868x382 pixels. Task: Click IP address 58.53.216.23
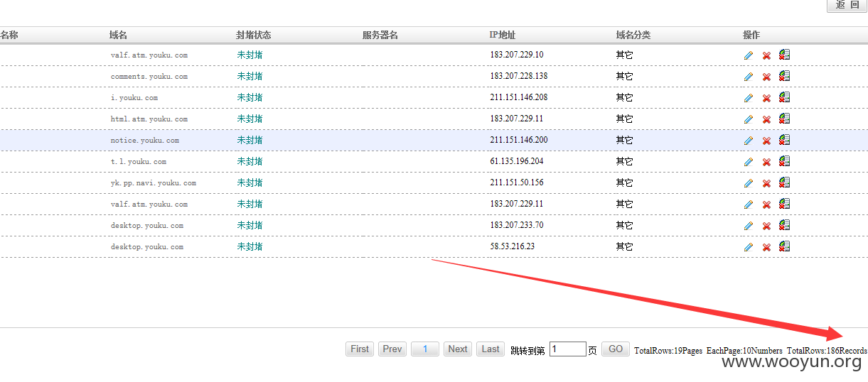(513, 246)
